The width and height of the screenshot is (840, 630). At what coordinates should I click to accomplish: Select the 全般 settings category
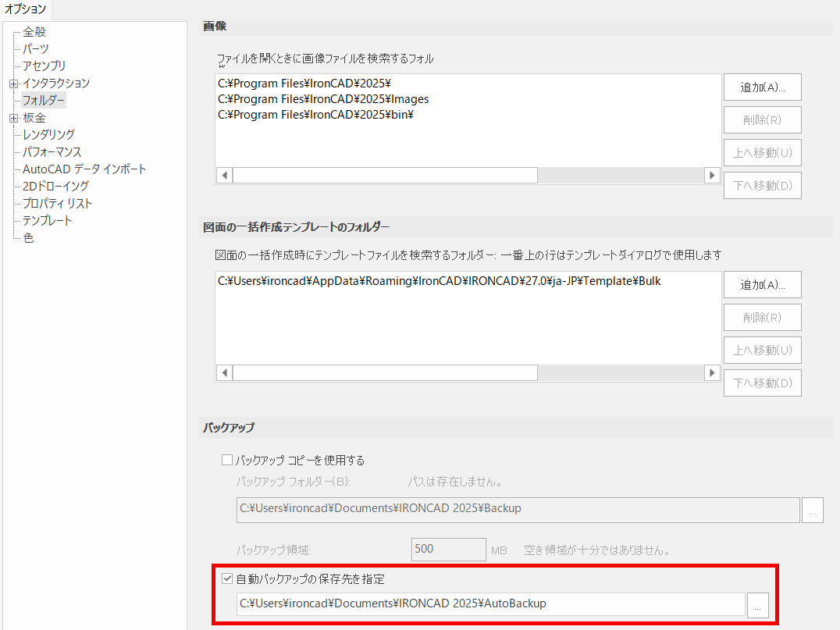(x=36, y=31)
